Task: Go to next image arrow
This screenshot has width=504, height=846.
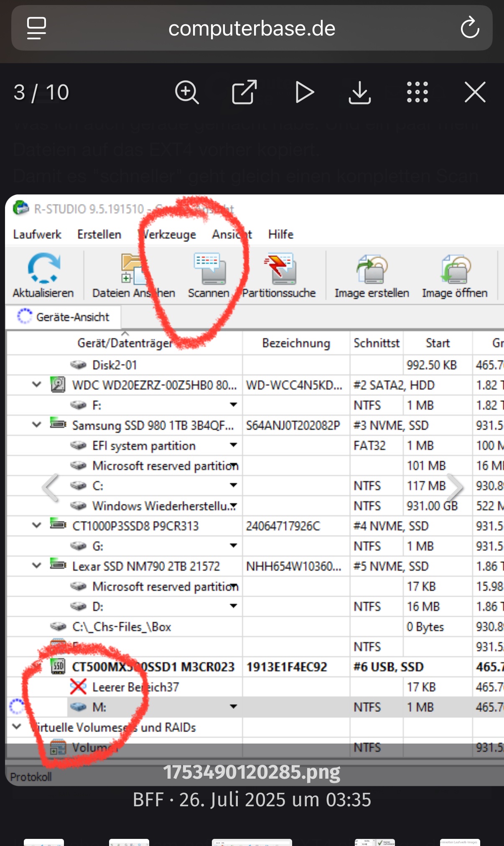Action: click(455, 488)
